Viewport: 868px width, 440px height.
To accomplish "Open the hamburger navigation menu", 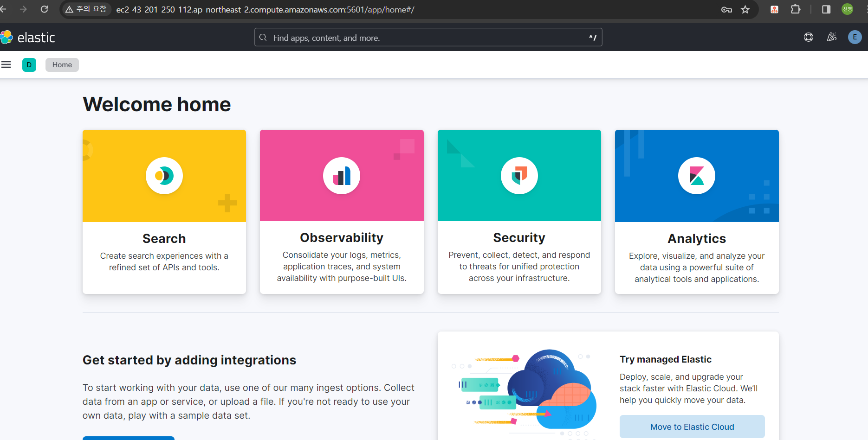I will click(x=6, y=64).
